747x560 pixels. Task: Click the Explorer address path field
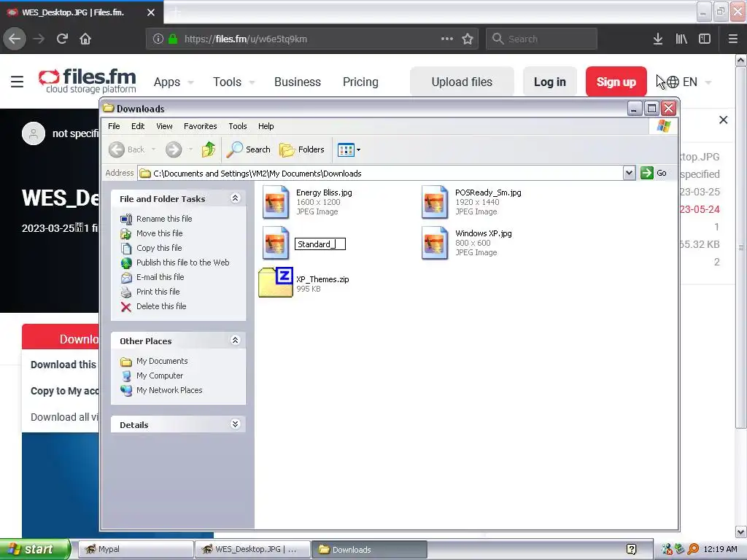[x=380, y=174]
